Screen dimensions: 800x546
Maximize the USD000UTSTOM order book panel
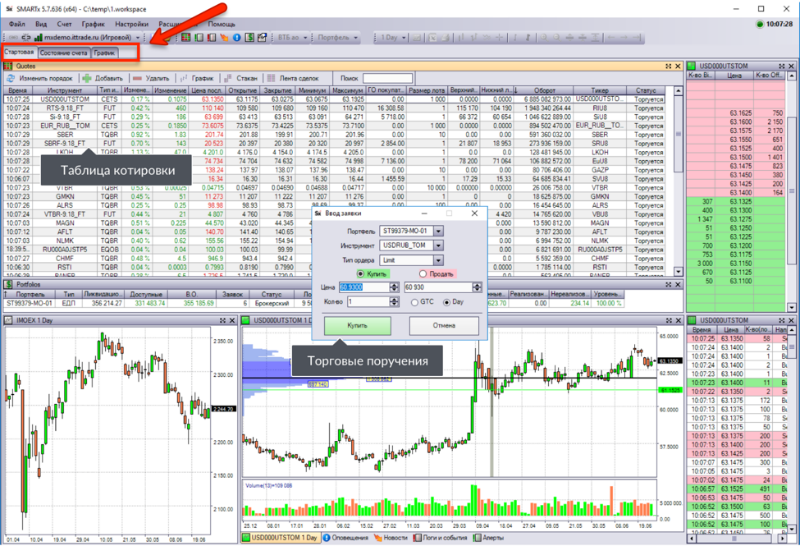[782, 66]
